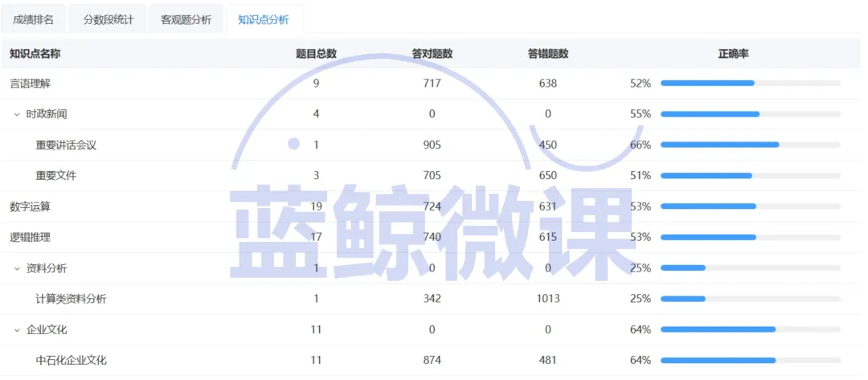Viewport: 868px width, 380px height.
Task: Click 1013 wrong count for 计算类资料分析
Action: click(548, 299)
